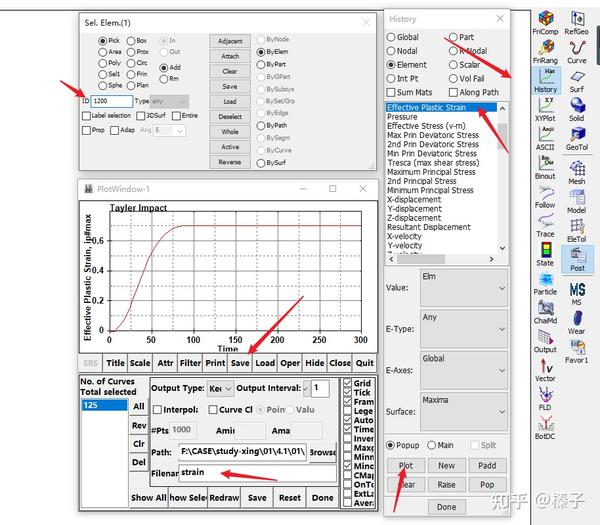Open the Ang dropdown showing 5
The height and width of the screenshot is (525, 600).
170,130
